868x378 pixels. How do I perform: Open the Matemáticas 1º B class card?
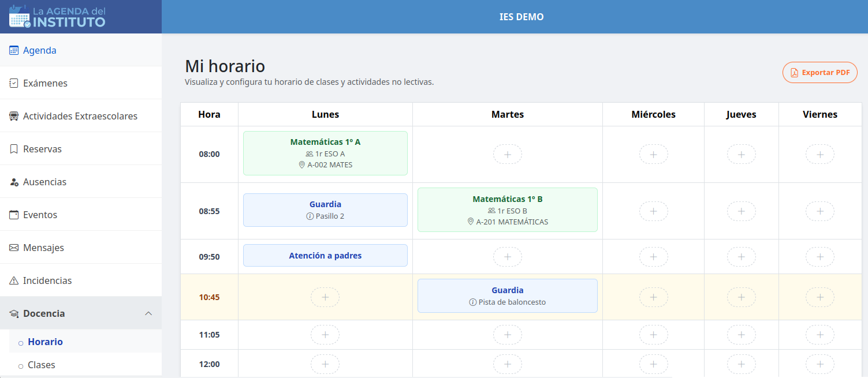tap(508, 210)
